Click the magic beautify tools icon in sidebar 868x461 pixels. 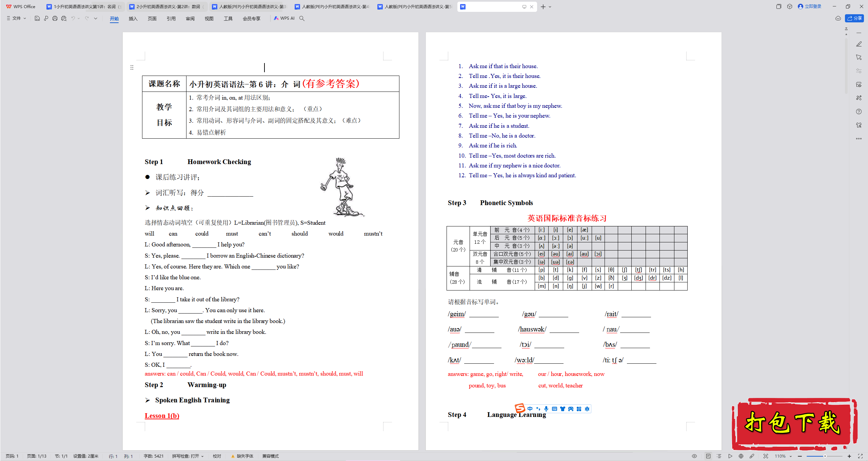(859, 98)
